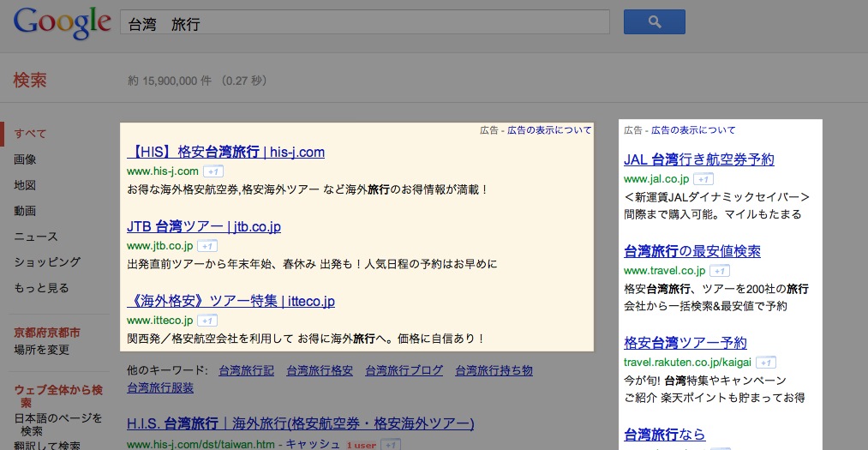Select 日本語のページを検索 option
Screen dimensions: 868x450
[58, 424]
